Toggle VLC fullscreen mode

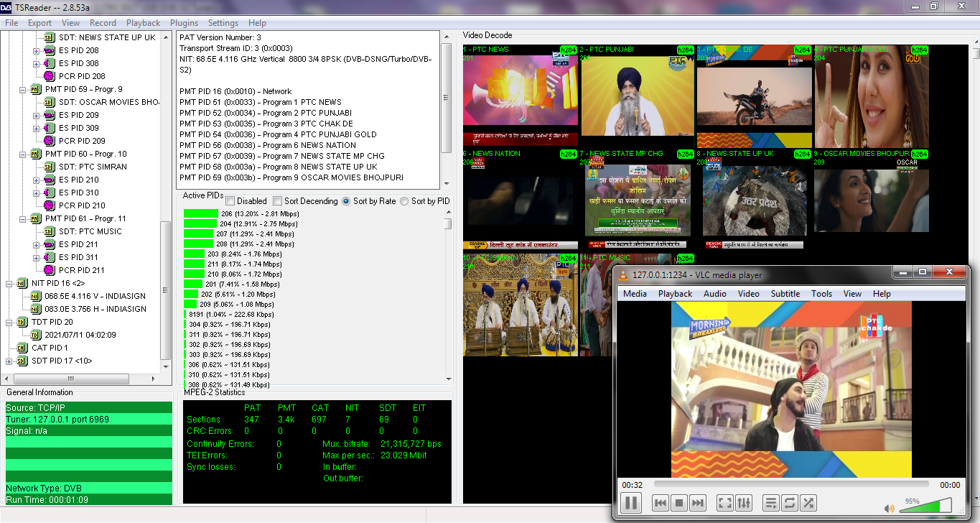tap(725, 503)
